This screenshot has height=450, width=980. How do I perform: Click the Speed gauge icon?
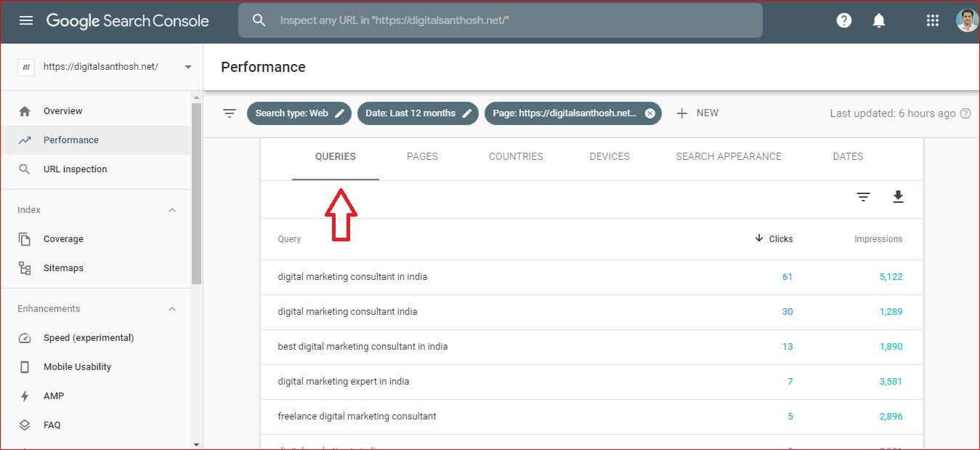pyautogui.click(x=25, y=338)
